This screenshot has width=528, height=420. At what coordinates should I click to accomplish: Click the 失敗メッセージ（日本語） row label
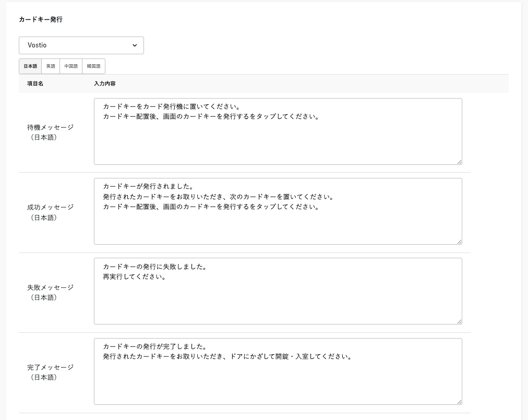[50, 292]
